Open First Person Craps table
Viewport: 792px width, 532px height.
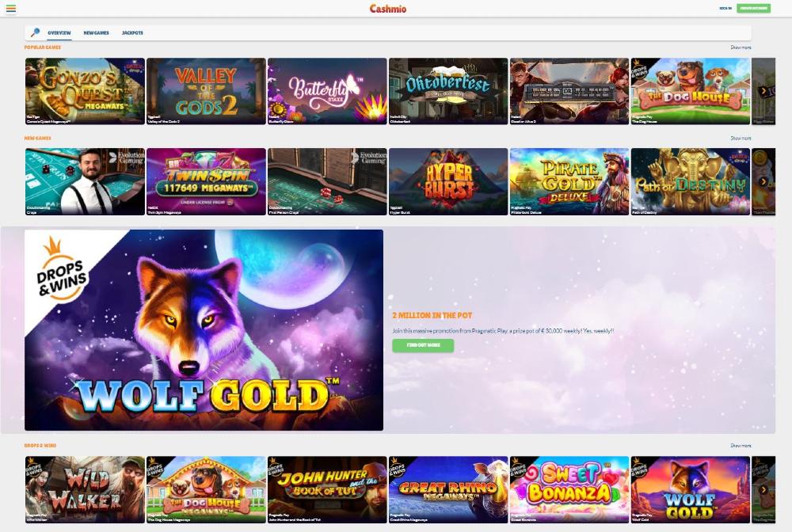coord(327,182)
